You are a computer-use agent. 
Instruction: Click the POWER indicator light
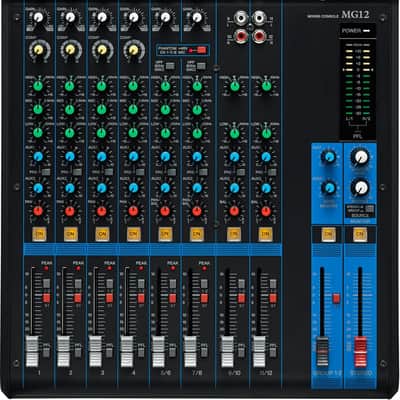pyautogui.click(x=367, y=31)
